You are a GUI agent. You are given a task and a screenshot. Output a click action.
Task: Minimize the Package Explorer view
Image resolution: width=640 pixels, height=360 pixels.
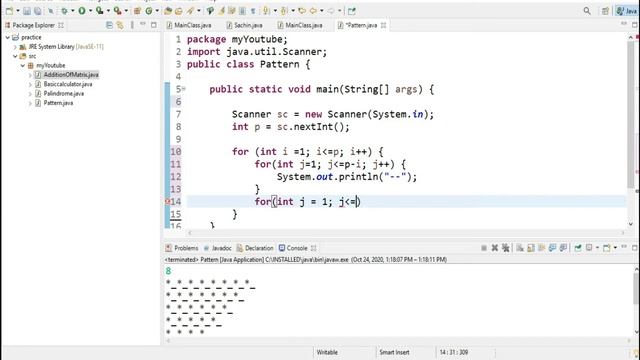[x=142, y=24]
